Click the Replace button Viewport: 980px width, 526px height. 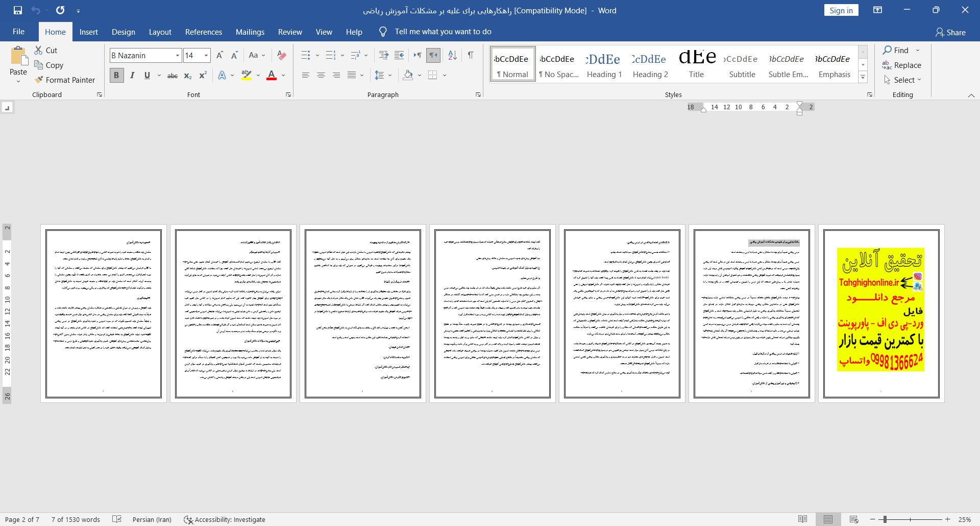tap(901, 65)
